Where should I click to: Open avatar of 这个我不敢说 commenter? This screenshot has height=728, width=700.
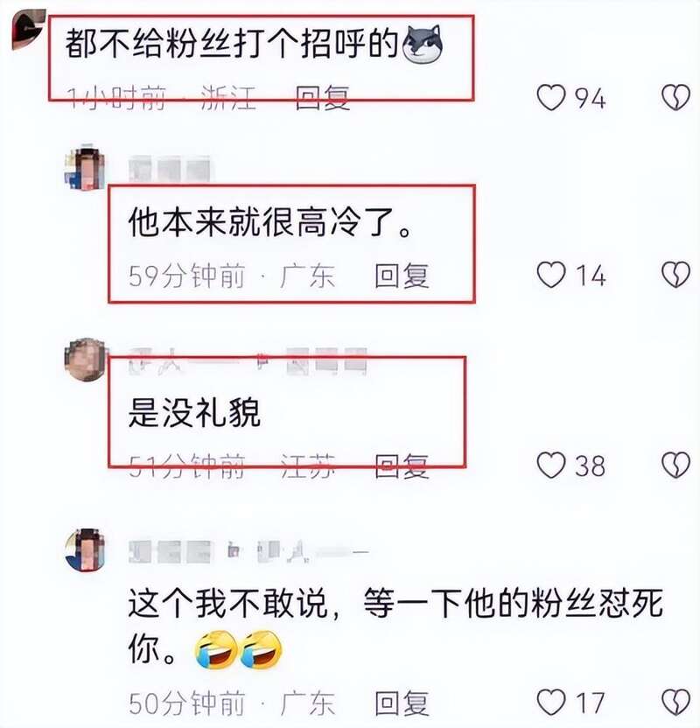86,550
